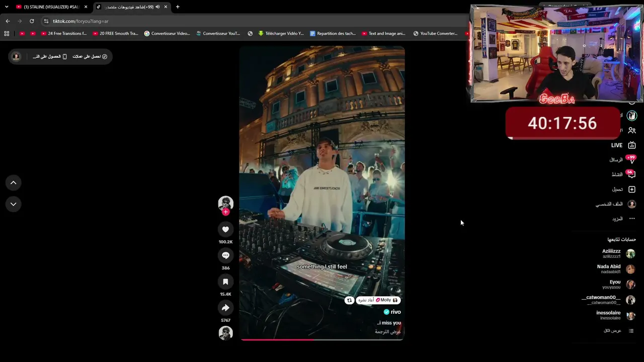The height and width of the screenshot is (362, 644).
Task: Open the tab search dropdown arrow
Action: (x=7, y=7)
